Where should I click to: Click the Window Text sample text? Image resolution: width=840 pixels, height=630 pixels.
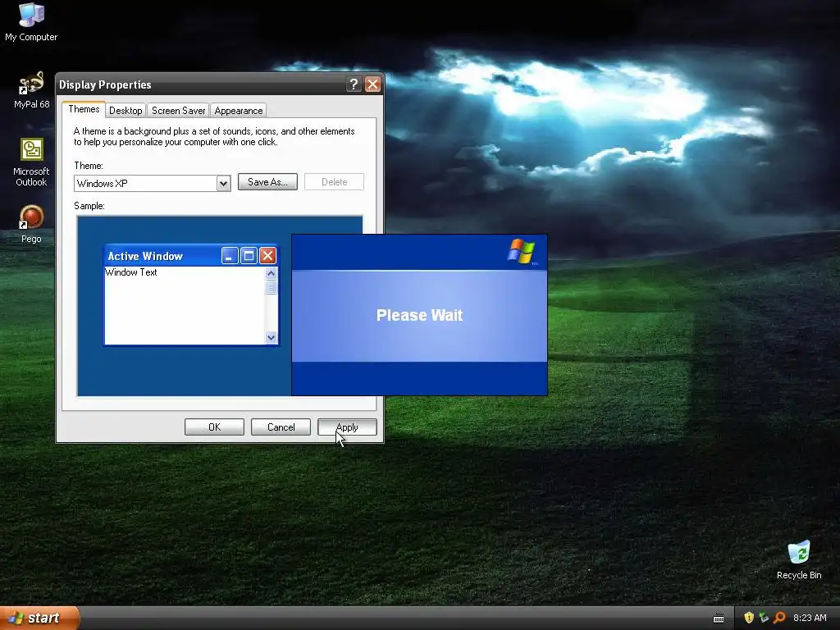[x=131, y=272]
